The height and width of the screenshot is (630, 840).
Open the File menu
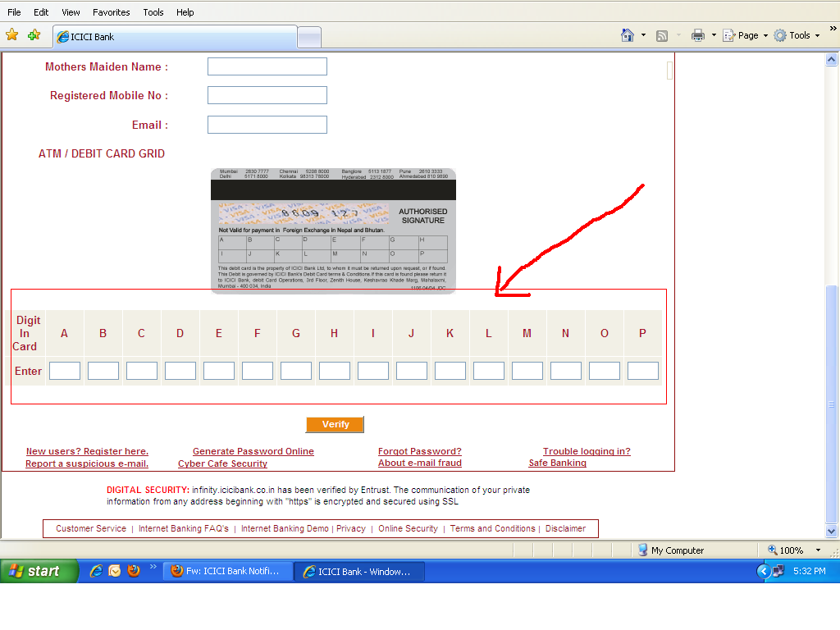tap(14, 12)
